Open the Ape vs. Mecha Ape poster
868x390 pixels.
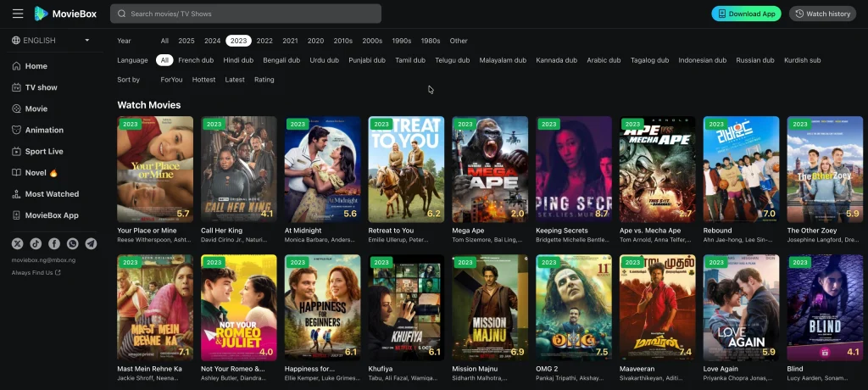coord(657,169)
